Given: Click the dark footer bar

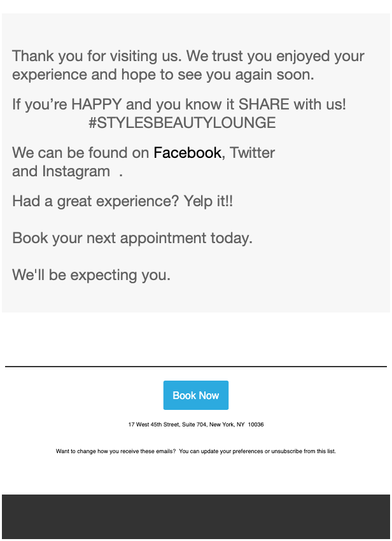Looking at the screenshot, I should 196,517.
